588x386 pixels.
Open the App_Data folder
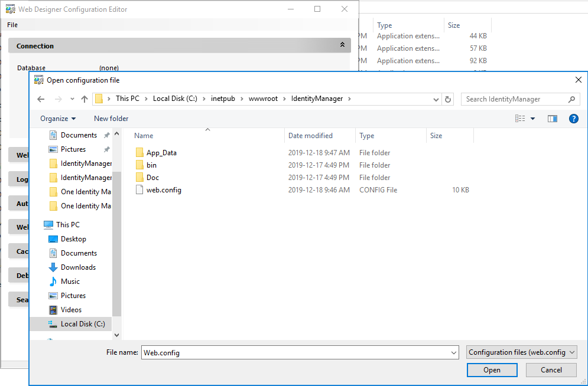[161, 153]
